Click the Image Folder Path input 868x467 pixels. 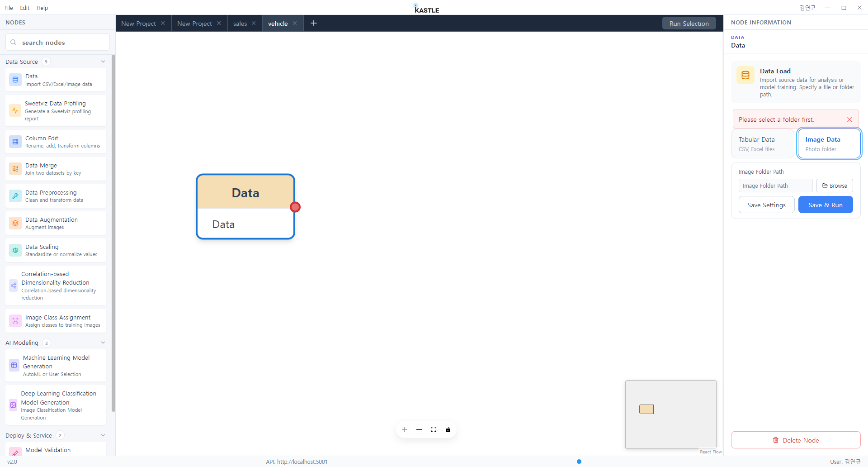[x=775, y=186]
